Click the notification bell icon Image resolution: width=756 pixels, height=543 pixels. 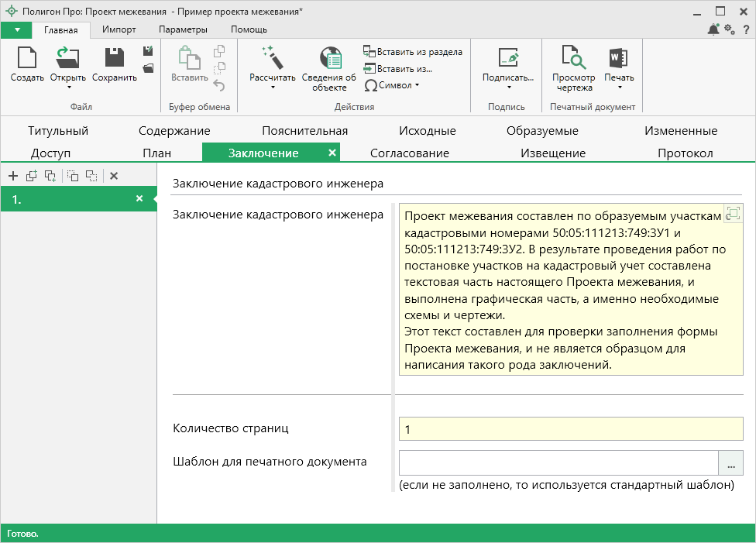click(713, 29)
